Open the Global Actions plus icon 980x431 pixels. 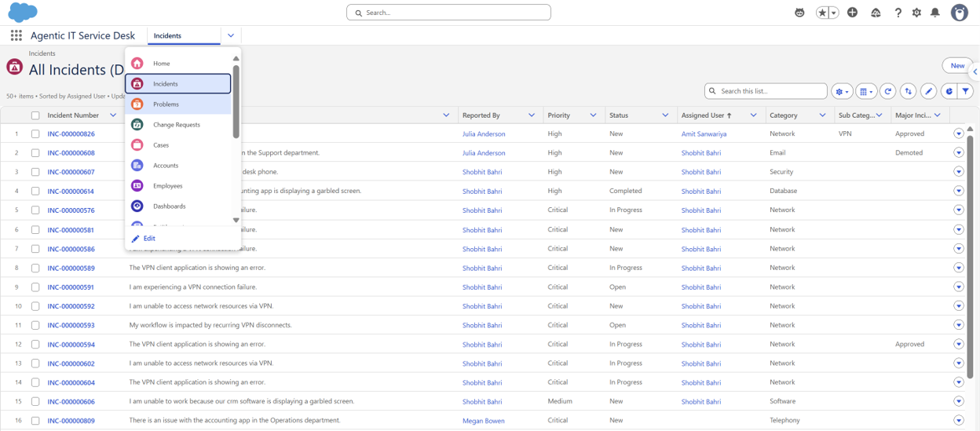(853, 13)
